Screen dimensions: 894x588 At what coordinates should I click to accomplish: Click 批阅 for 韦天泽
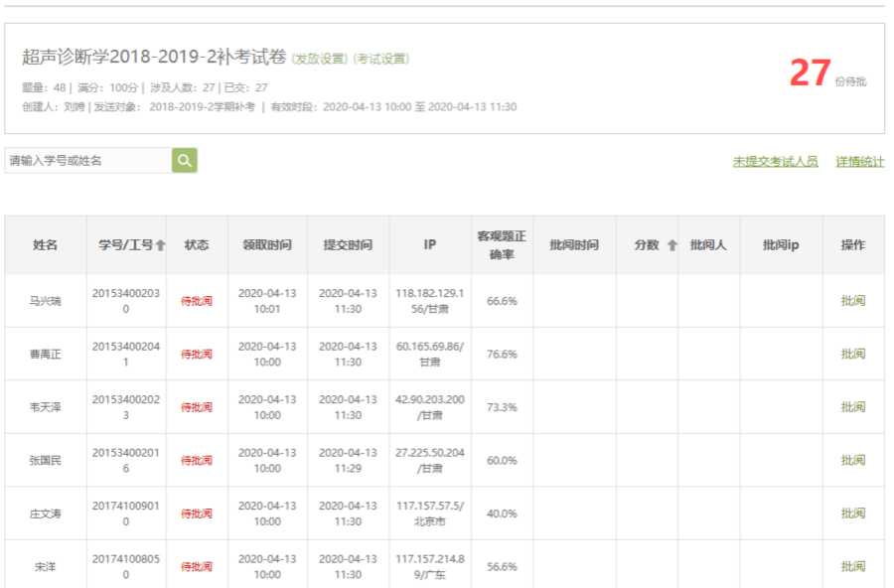click(852, 407)
